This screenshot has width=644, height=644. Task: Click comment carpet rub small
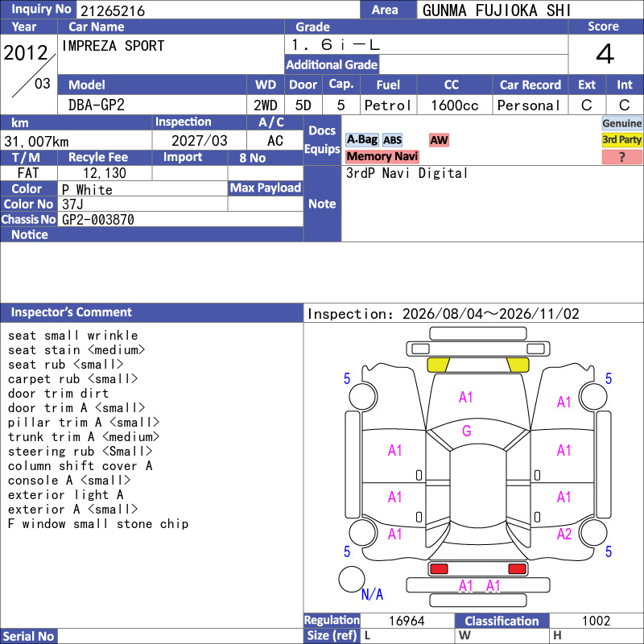click(72, 378)
